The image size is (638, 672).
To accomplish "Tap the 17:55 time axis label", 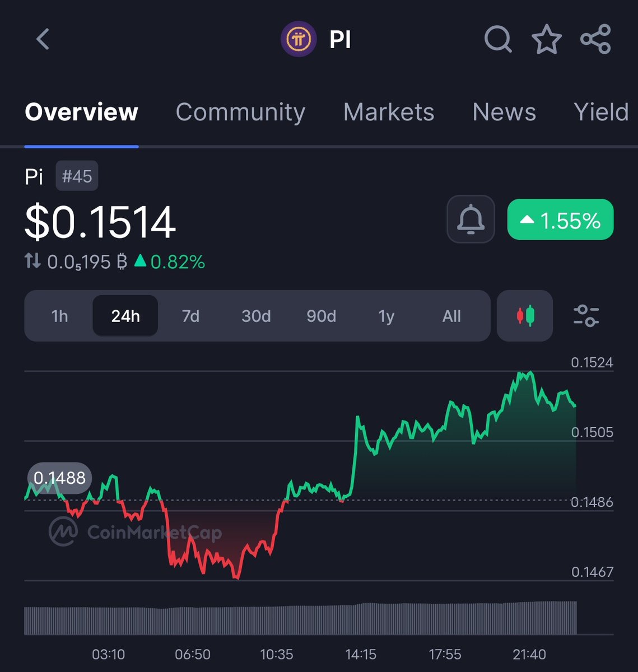I will coord(445,654).
